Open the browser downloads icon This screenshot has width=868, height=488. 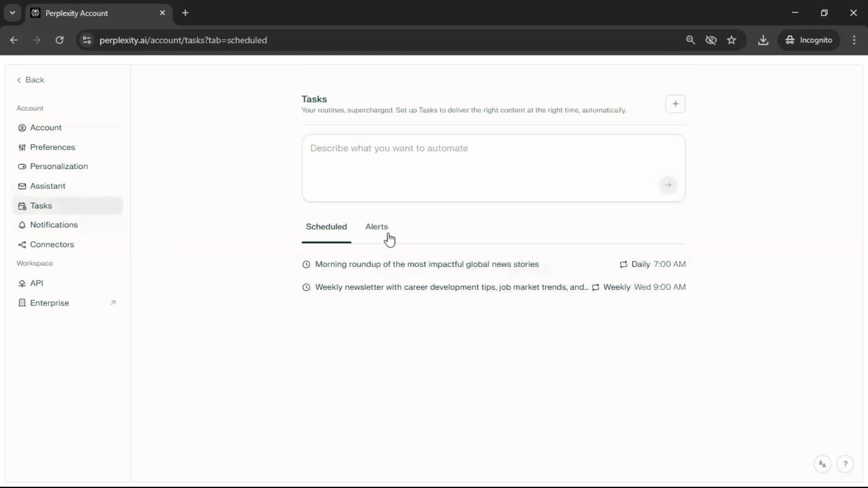tap(763, 40)
